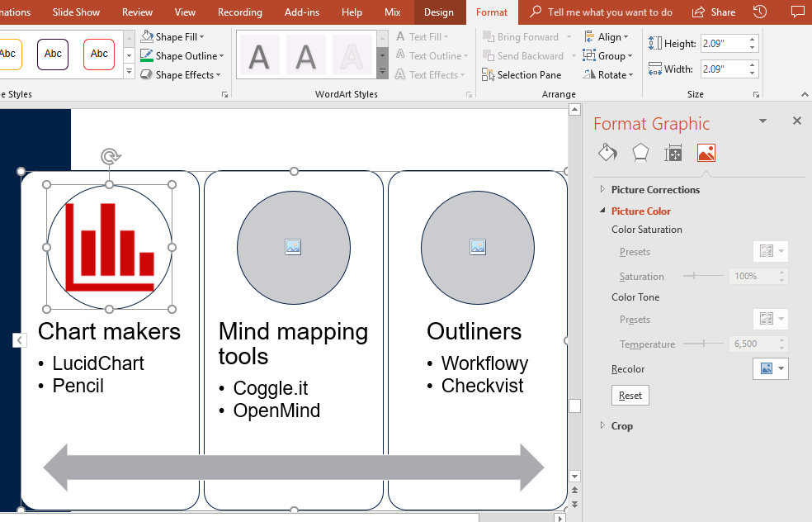Screen dimensions: 812x522
Task: Select the first WordArt style A
Action: click(259, 55)
